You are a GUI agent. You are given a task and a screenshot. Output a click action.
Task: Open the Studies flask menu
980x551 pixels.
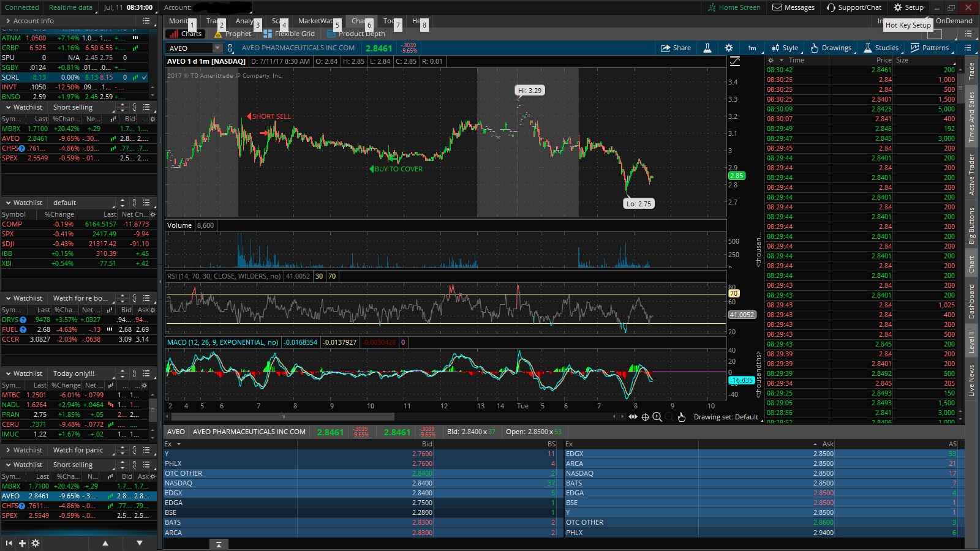pyautogui.click(x=881, y=48)
